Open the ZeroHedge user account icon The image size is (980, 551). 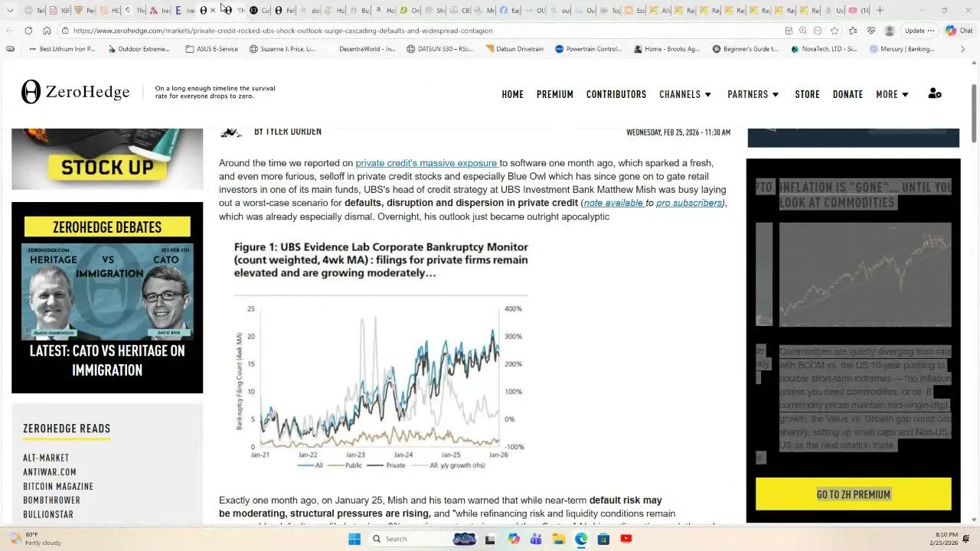coord(935,93)
